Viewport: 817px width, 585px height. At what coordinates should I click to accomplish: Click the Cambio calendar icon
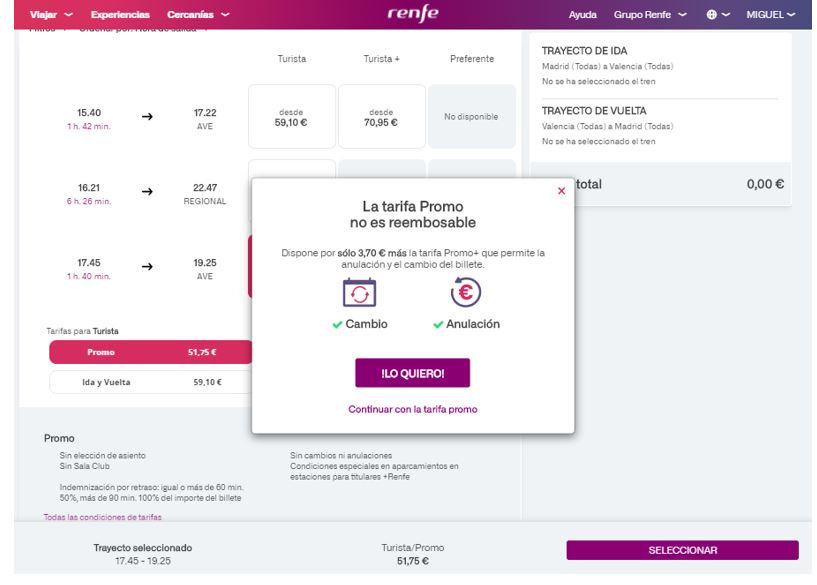359,293
